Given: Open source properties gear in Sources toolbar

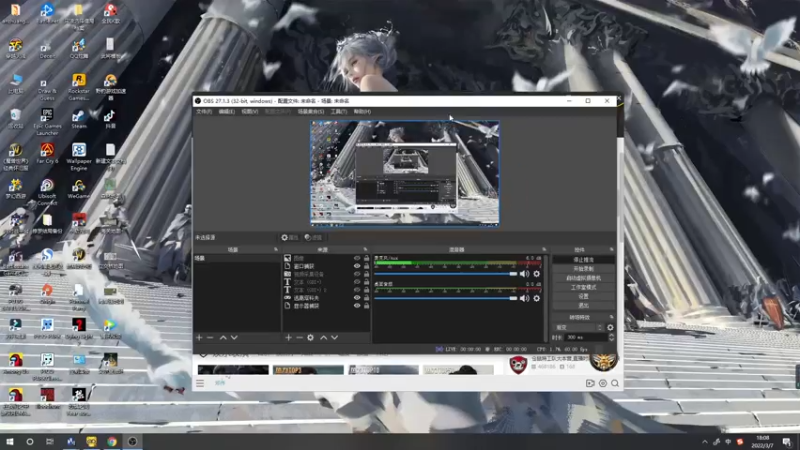Looking at the screenshot, I should pyautogui.click(x=310, y=337).
